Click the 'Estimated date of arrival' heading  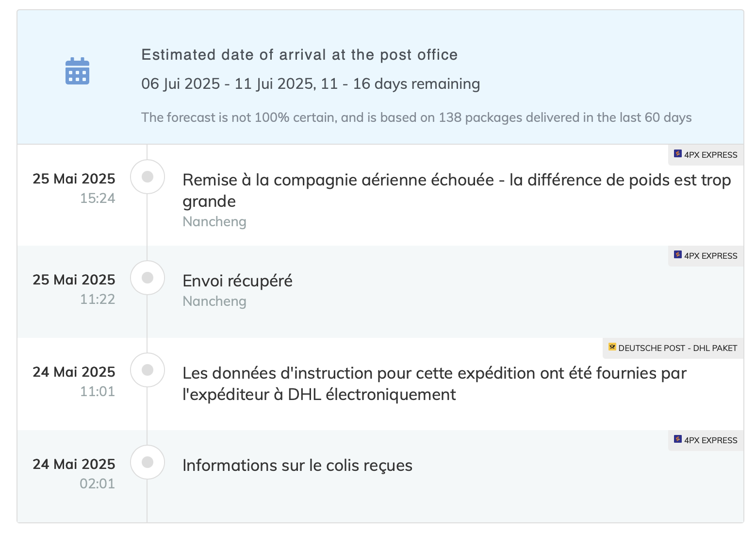pos(299,55)
